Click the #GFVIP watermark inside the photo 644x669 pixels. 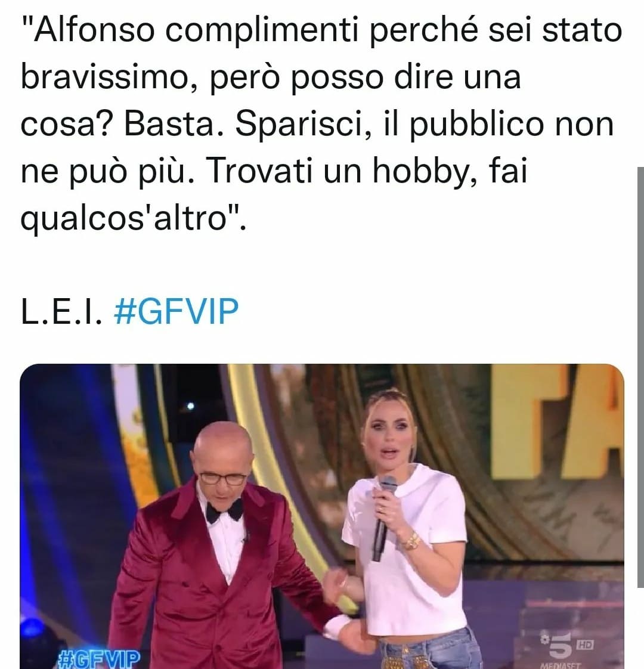(x=98, y=658)
